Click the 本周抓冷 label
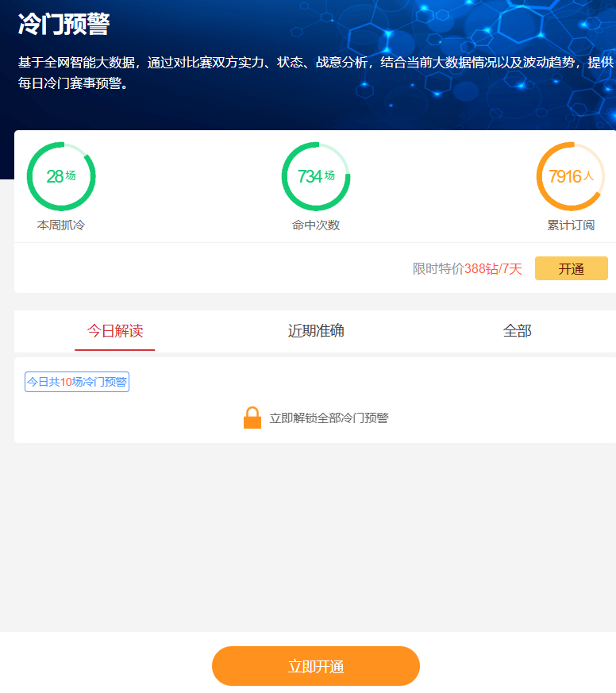Screen dimensions: 616x693 click(x=61, y=225)
